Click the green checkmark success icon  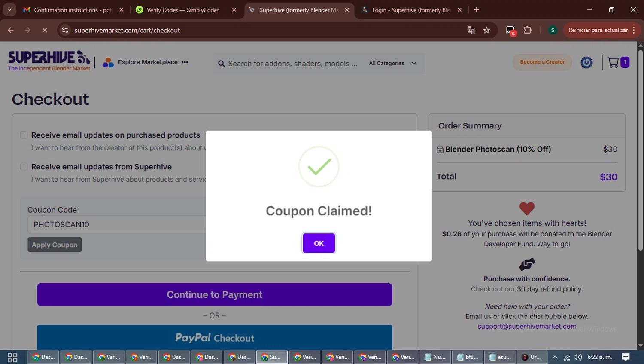tap(319, 167)
